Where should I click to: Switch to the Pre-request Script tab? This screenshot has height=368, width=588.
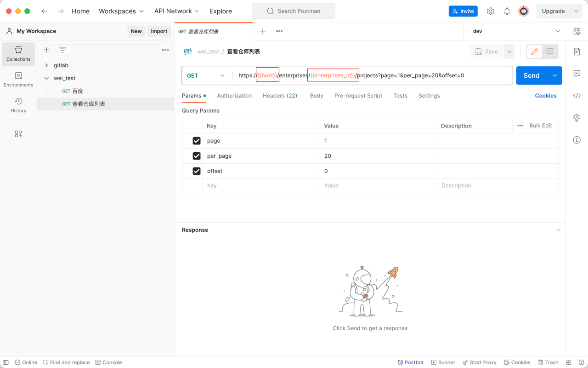pyautogui.click(x=358, y=96)
